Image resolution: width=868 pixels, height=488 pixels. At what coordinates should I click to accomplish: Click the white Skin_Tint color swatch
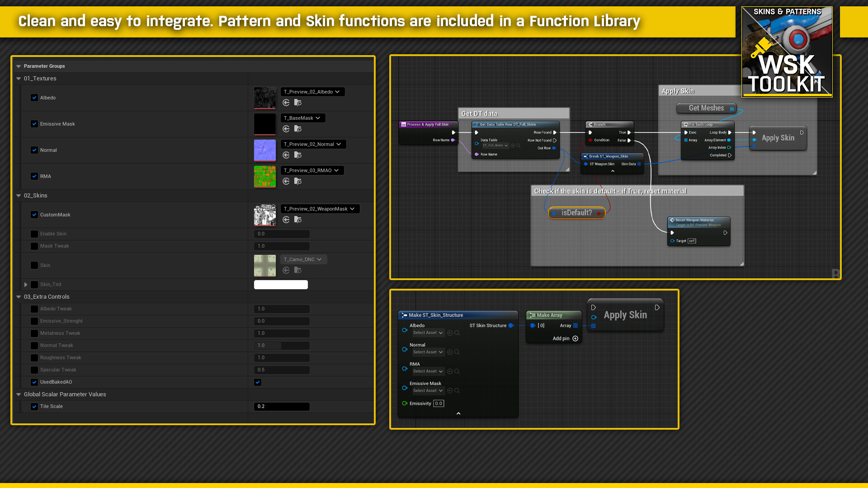pos(281,285)
